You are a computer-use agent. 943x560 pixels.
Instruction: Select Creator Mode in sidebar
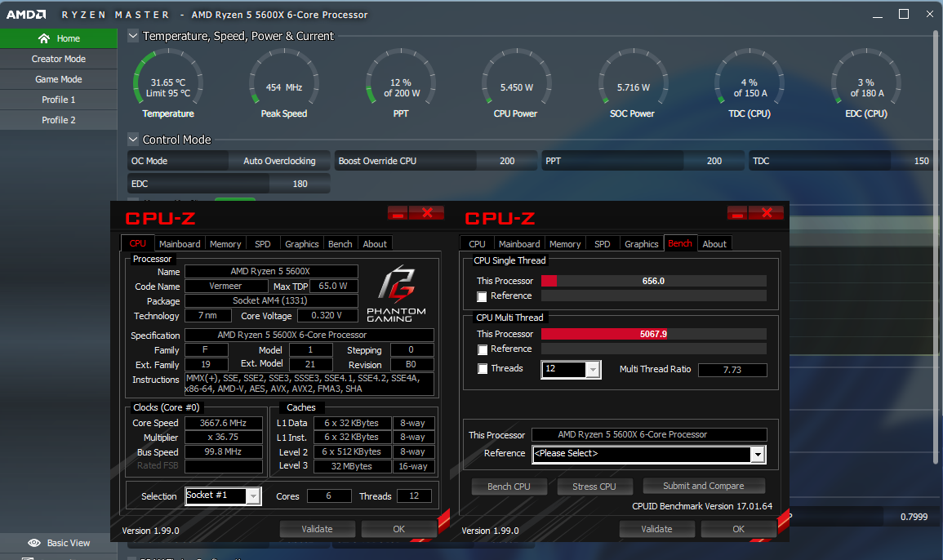(58, 59)
